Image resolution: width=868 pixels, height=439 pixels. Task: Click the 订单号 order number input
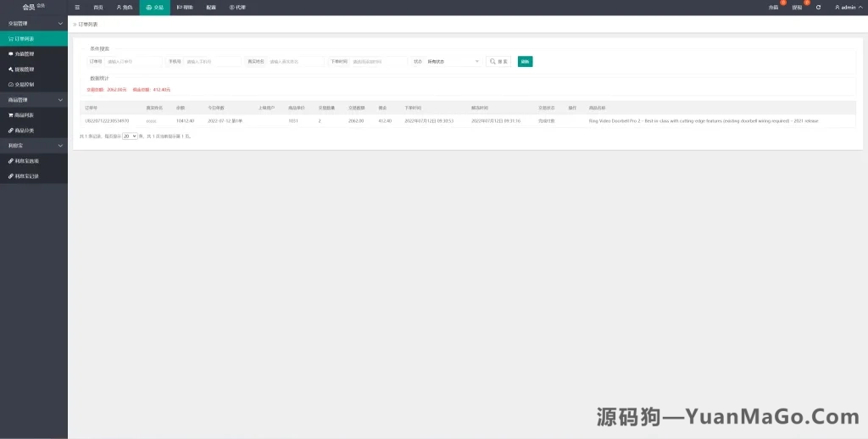[133, 62]
